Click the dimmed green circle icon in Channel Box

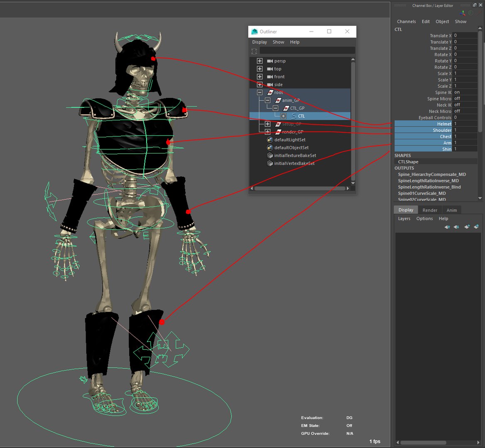tap(471, 13)
